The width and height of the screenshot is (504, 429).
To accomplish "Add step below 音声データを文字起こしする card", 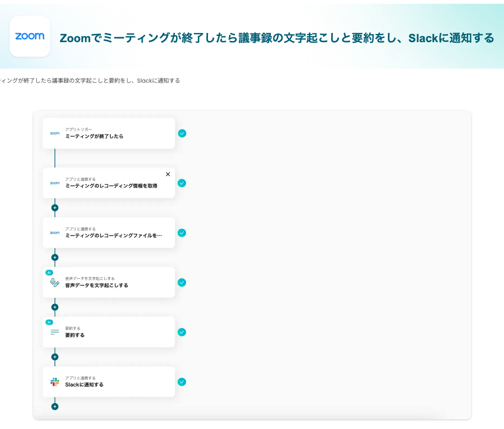I will (x=55, y=307).
